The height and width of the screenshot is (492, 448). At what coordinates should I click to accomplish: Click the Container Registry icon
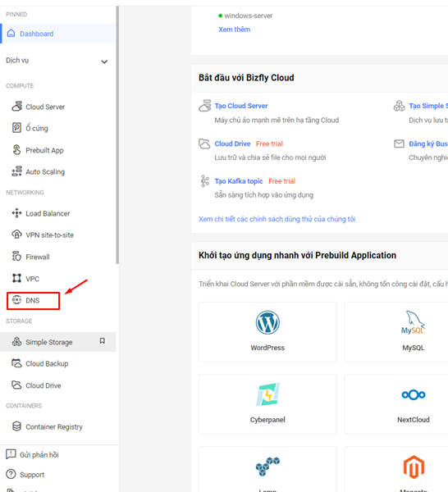[16, 426]
